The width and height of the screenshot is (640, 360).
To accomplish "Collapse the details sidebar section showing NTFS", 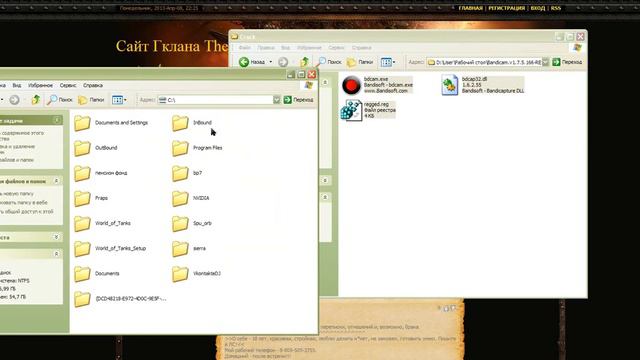I will click(57, 254).
